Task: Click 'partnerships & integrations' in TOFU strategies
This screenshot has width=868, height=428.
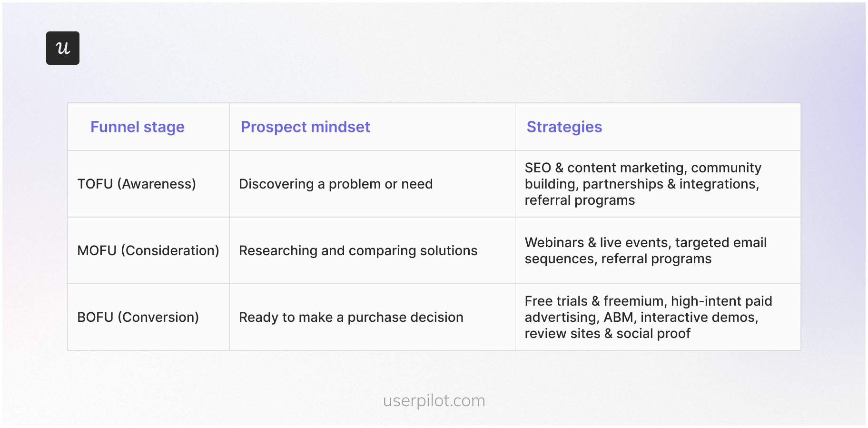Action: pyautogui.click(x=670, y=184)
